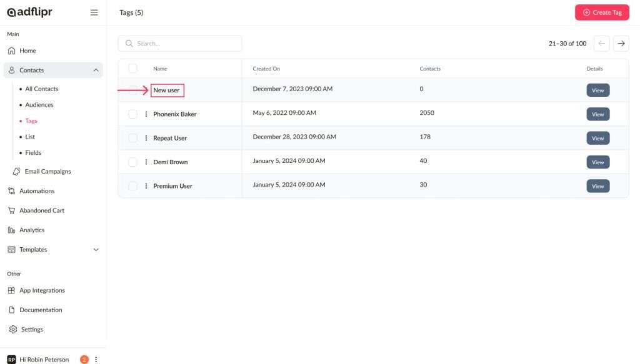Click the hamburger menu icon to collapse sidebar

pyautogui.click(x=94, y=12)
